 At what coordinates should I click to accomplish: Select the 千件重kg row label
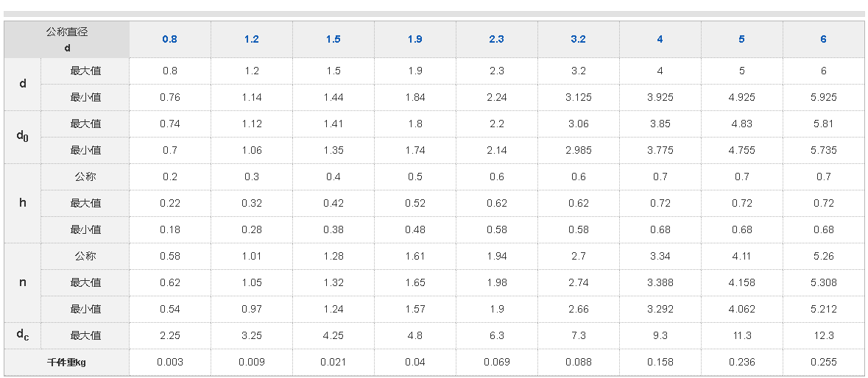[67, 362]
